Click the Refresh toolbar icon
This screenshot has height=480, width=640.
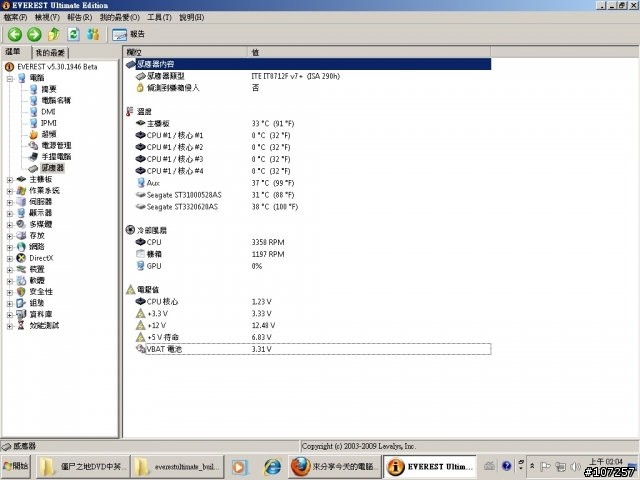pos(73,34)
